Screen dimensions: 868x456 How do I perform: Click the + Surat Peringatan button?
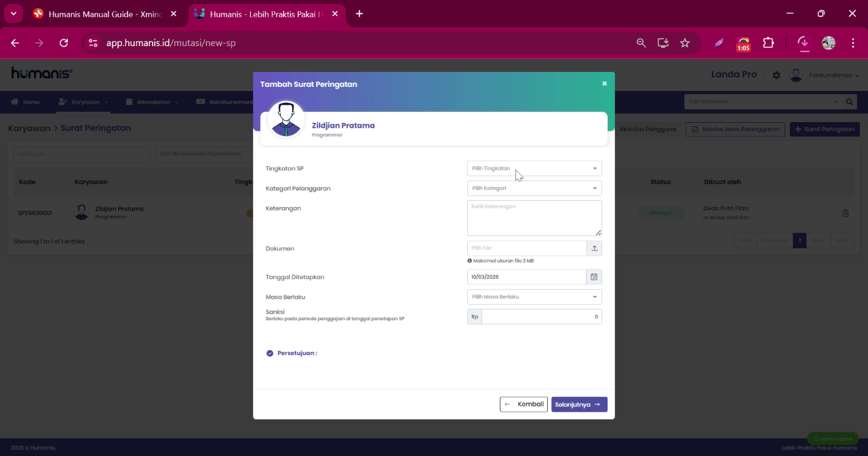(825, 129)
